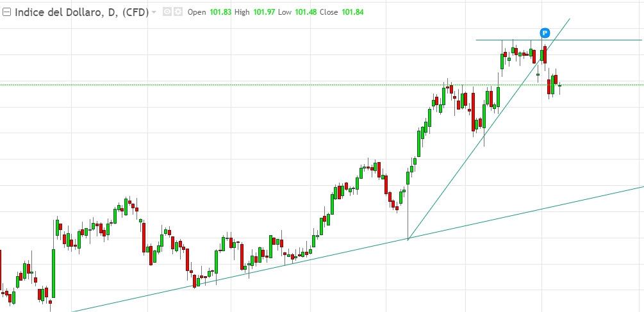Collapse the Indice del Dollaro legend box
644x312 pixels.
tap(6, 12)
